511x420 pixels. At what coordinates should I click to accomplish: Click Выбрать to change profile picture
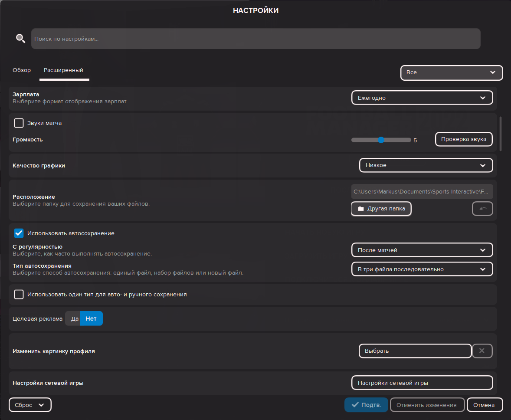tap(415, 351)
